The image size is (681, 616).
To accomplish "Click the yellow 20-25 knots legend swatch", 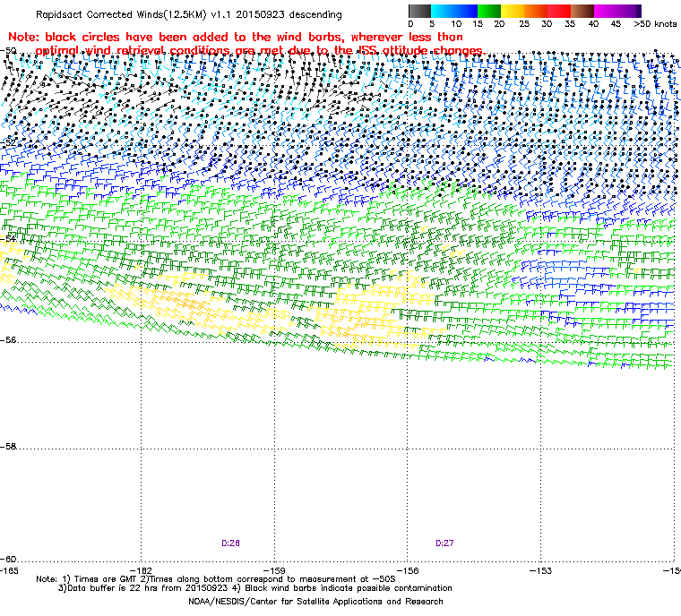I will 513,11.
